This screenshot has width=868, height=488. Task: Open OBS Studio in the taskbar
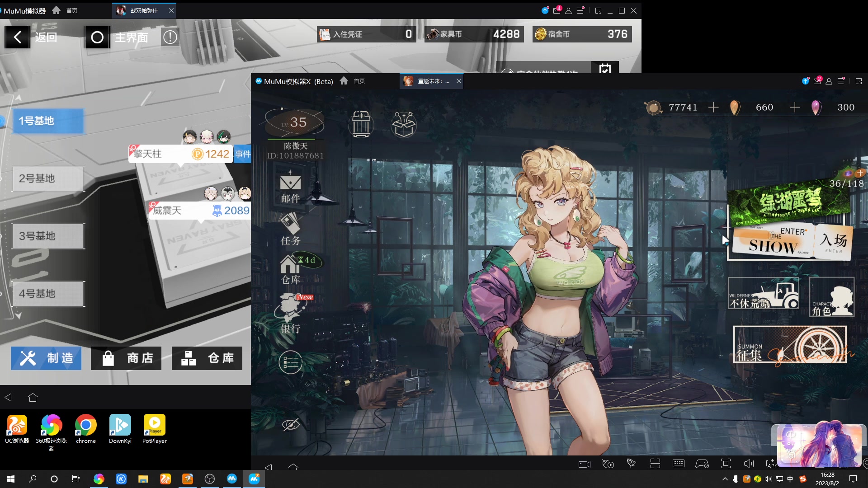point(210,479)
